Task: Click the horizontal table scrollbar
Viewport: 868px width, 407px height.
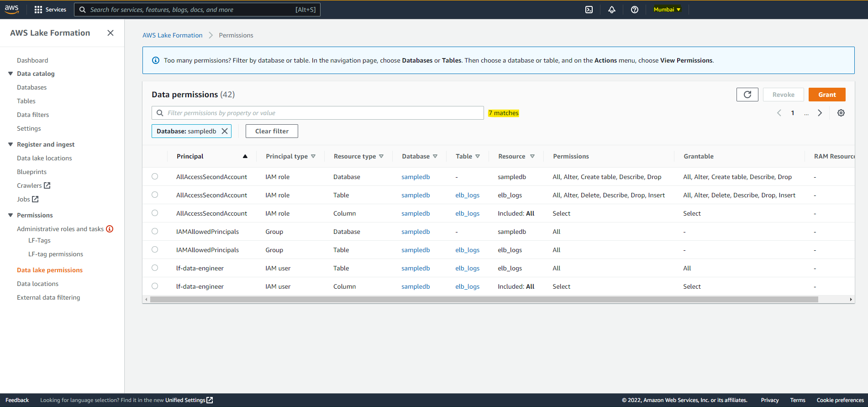Action: [x=484, y=300]
